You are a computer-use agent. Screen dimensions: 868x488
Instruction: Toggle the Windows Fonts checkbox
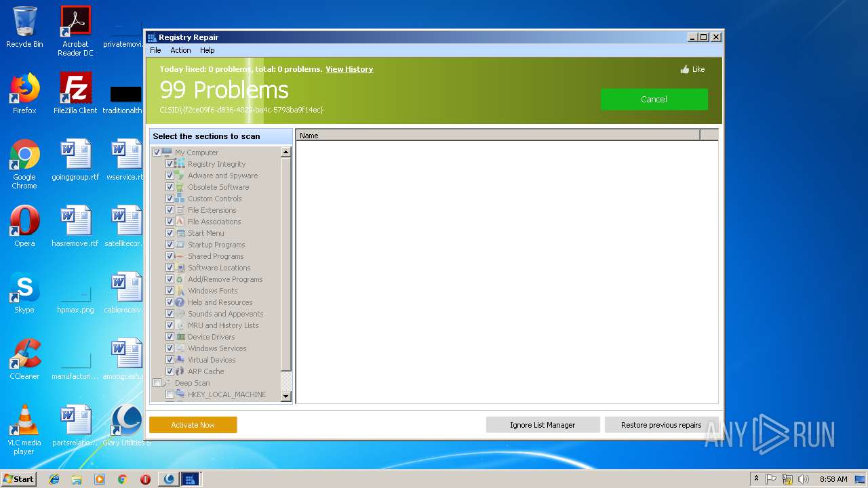(x=170, y=291)
